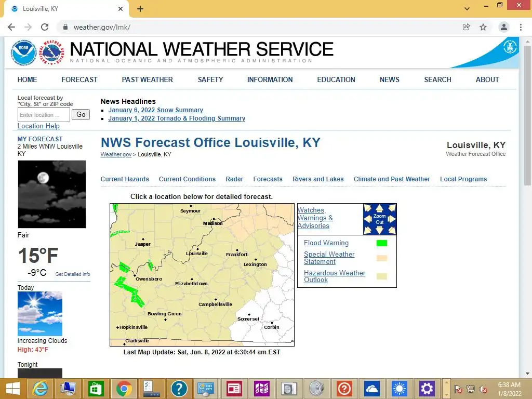Screen dimensions: 532x399
Task: Pan the map southwest with the diagonal arrow
Action: coord(367,231)
